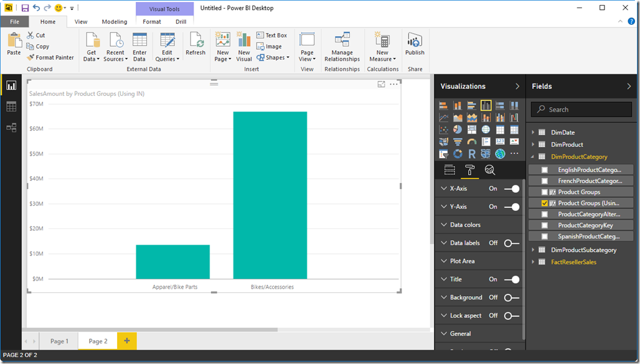Screen dimensions: 640x364
Task: Open the Format ribbon tab
Action: tap(152, 22)
